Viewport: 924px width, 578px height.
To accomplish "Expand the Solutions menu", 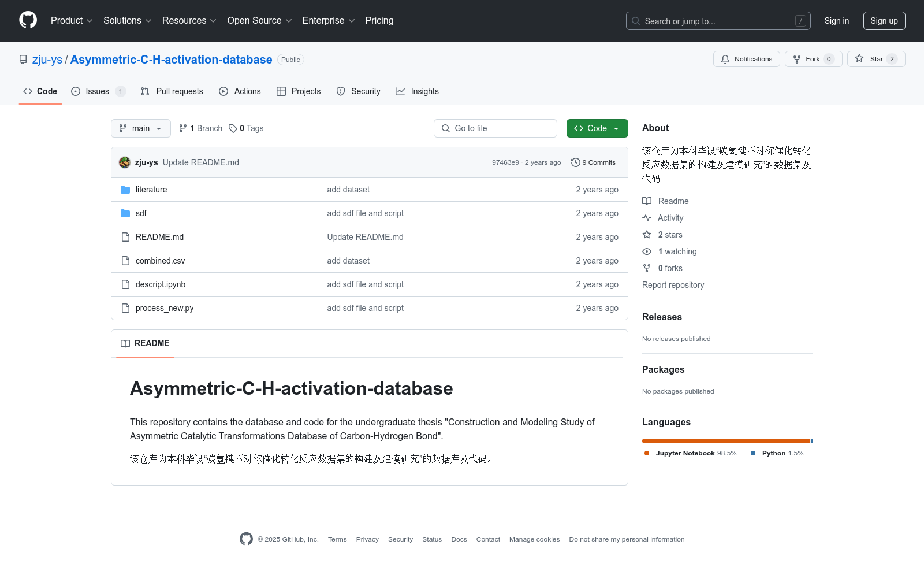I will point(128,21).
